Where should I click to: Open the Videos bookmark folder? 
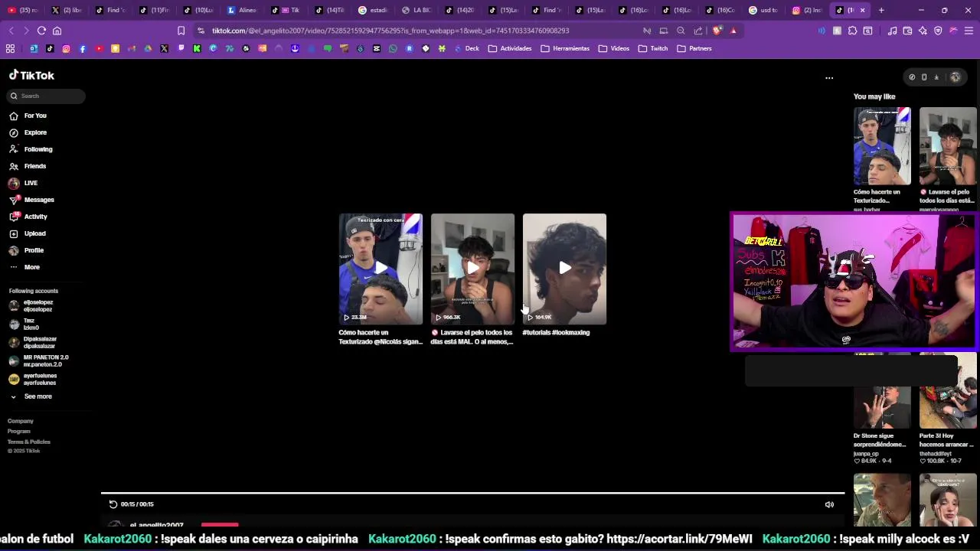pyautogui.click(x=614, y=48)
